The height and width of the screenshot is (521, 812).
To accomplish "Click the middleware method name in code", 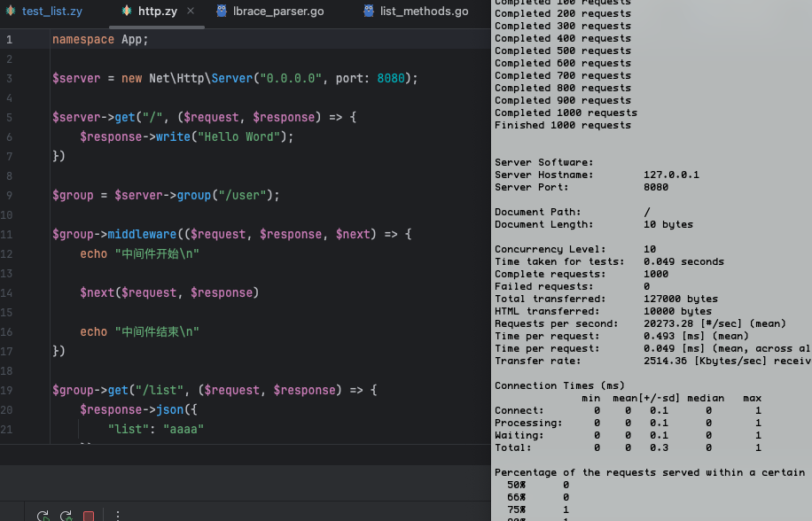I will click(x=142, y=235).
